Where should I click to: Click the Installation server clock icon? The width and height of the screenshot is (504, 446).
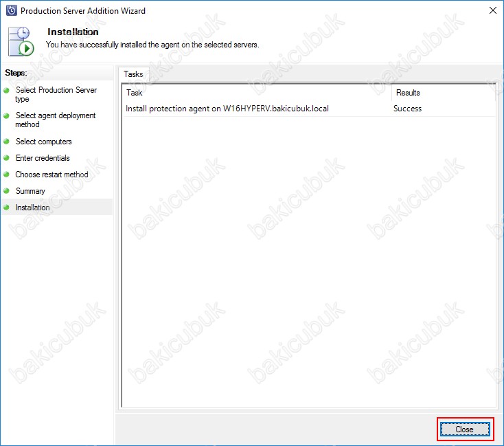(21, 41)
